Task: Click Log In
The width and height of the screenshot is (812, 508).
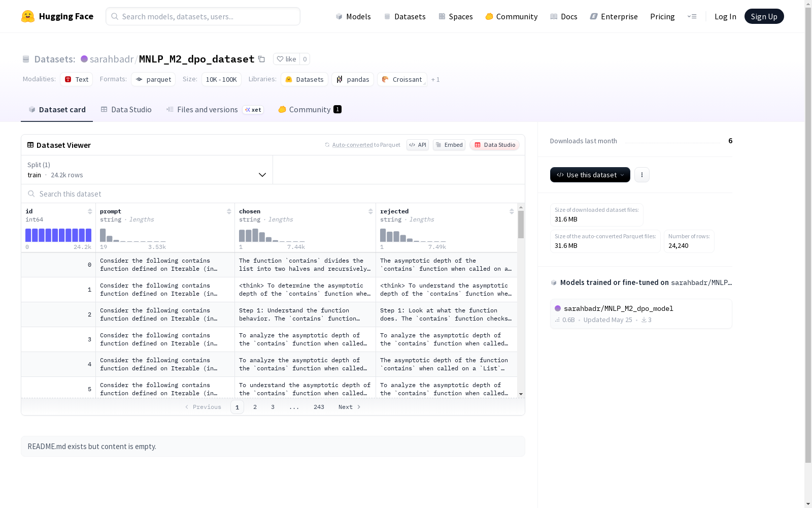Action: 725,16
